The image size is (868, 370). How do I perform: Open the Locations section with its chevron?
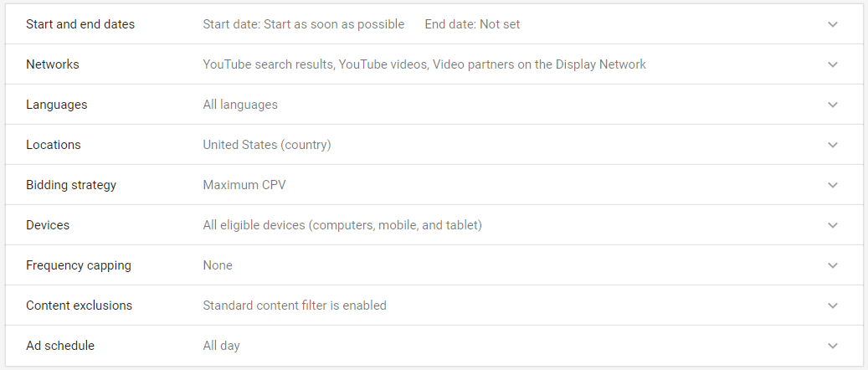coord(832,145)
